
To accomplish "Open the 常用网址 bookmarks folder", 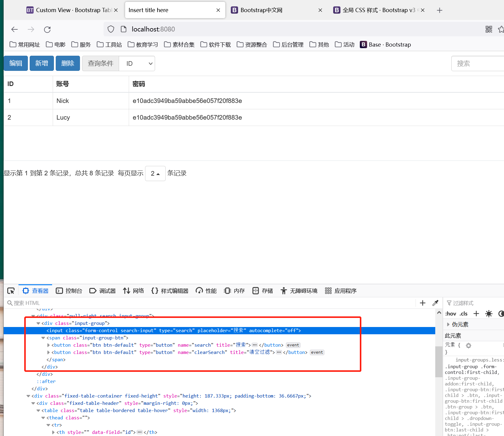I will pyautogui.click(x=25, y=45).
